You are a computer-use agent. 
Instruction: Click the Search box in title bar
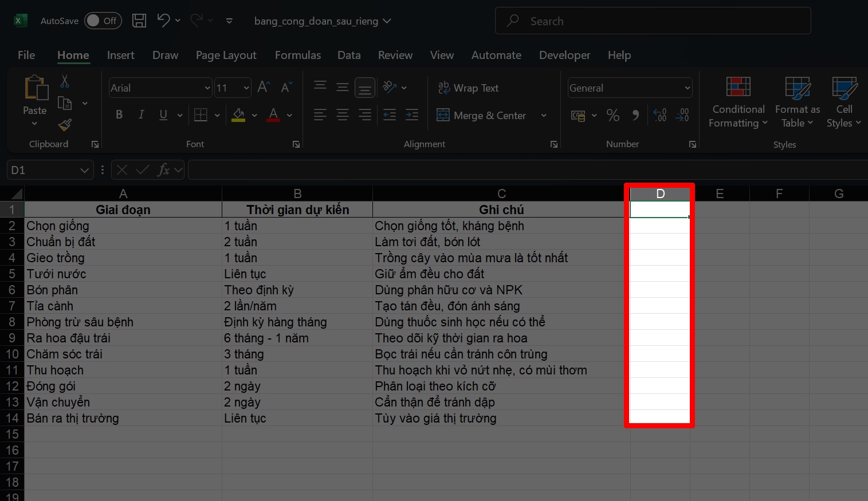pos(653,21)
